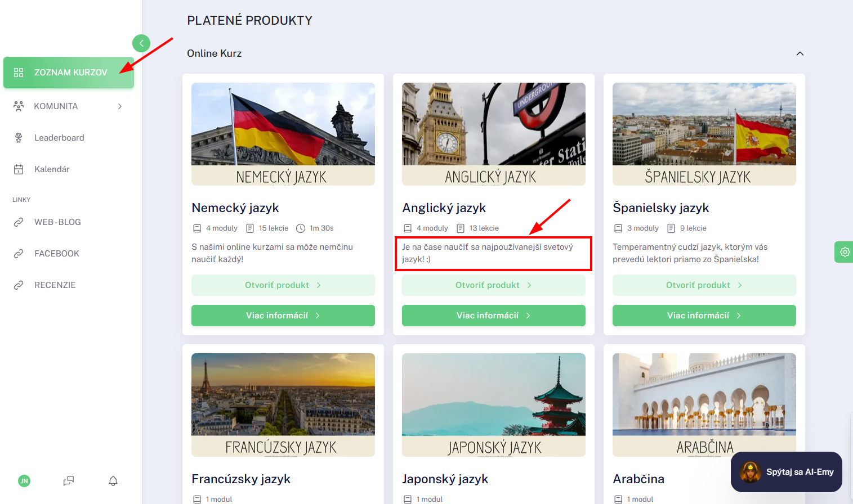The width and height of the screenshot is (853, 504).
Task: Click the Kalendár calendar icon
Action: (19, 169)
